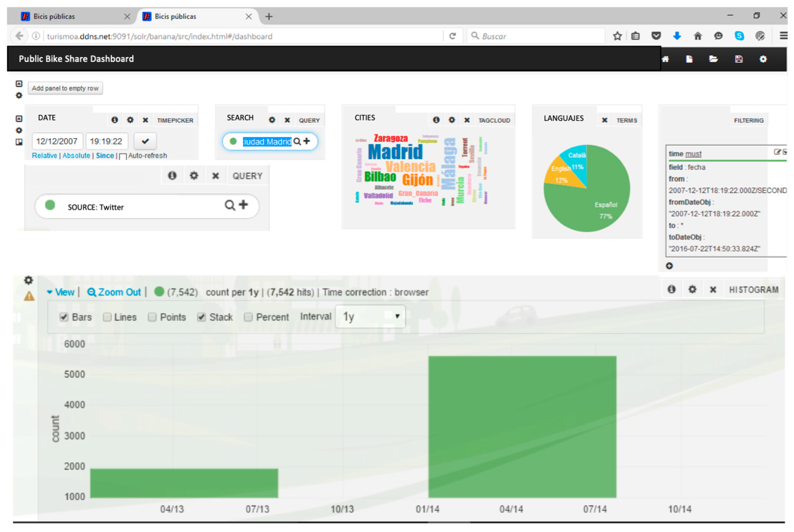Enable the Lines checkbox
The height and width of the screenshot is (532, 794).
(x=107, y=317)
